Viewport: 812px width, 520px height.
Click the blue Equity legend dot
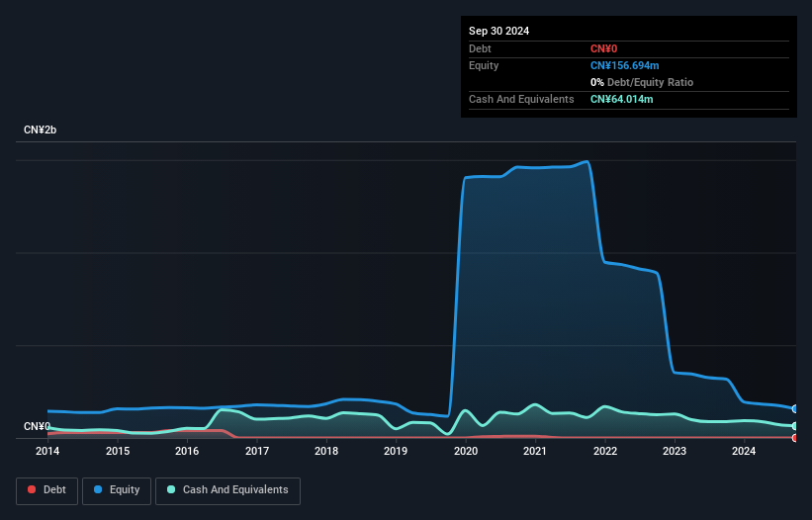click(x=98, y=489)
